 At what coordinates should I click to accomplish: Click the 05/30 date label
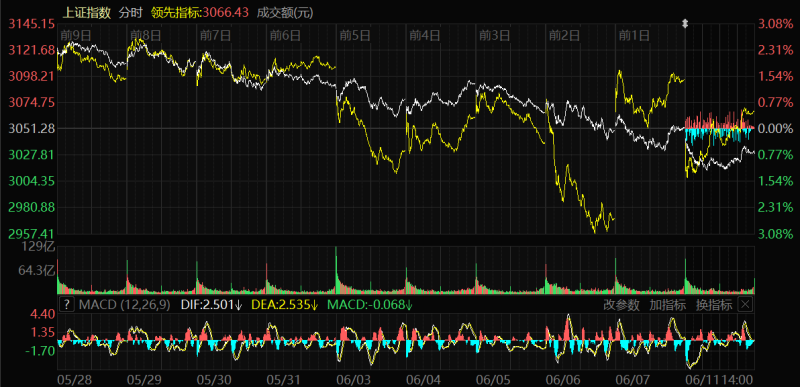pyautogui.click(x=213, y=379)
